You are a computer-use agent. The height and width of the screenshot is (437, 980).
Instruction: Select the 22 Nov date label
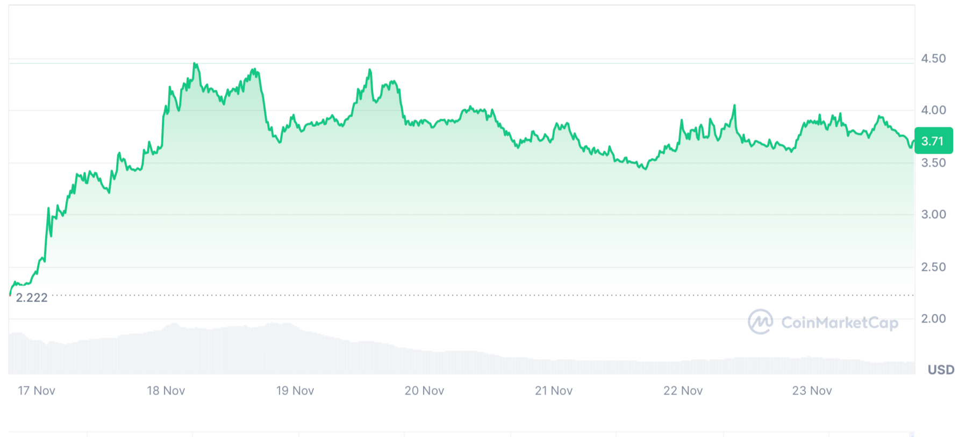point(683,391)
